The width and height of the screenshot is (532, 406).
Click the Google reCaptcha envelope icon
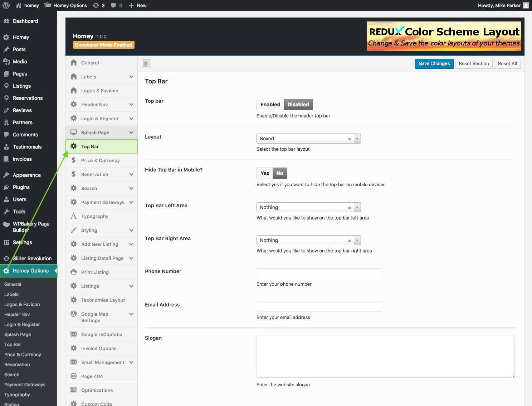click(x=73, y=334)
